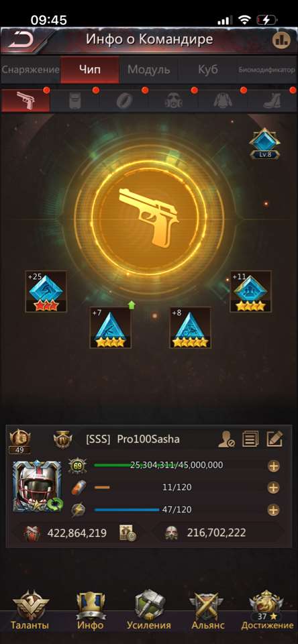
Task: Open the Lv 8 chip emblem
Action: click(x=264, y=144)
